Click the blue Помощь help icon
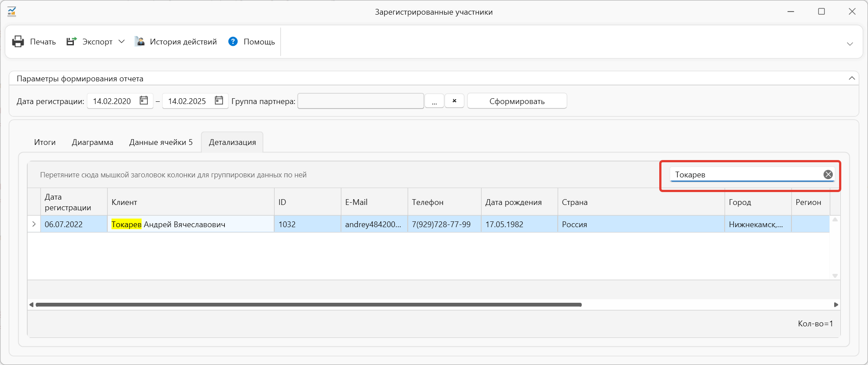This screenshot has height=365, width=868. click(233, 41)
